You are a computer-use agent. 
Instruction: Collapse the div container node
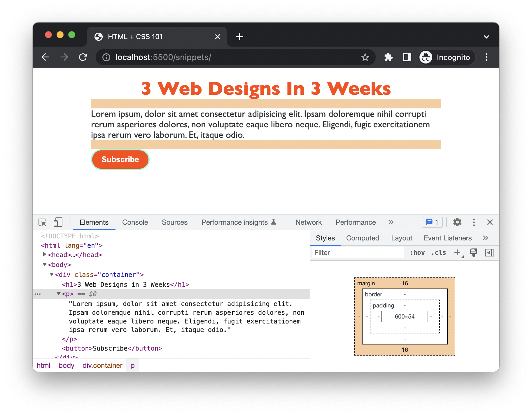click(52, 274)
